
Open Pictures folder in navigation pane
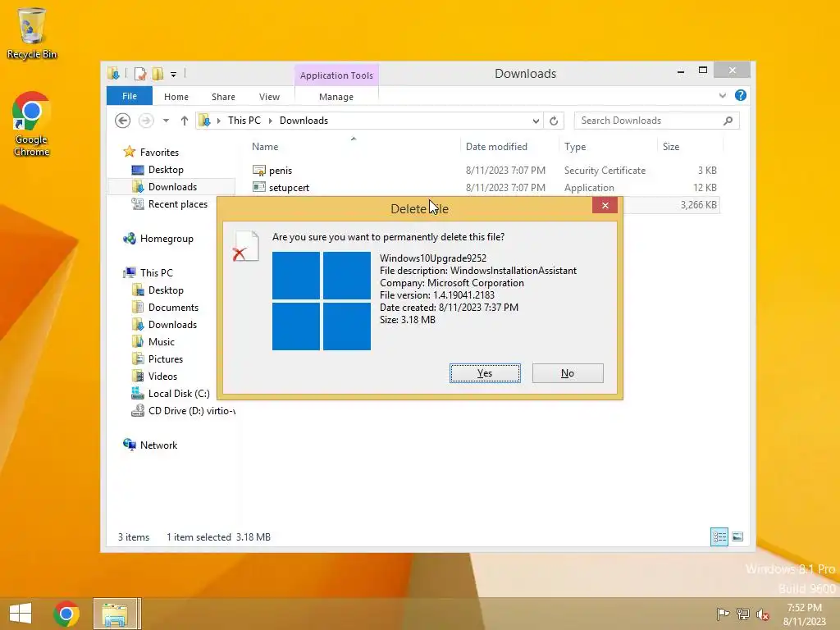pyautogui.click(x=166, y=359)
